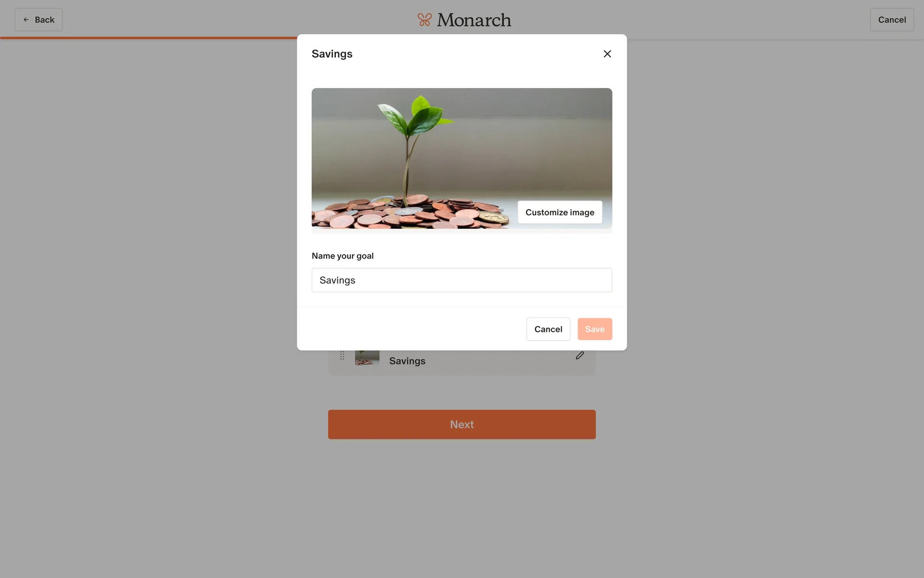Screen dimensions: 924x578
Task: Click the pencil edit icon on Savings row
Action: point(580,355)
